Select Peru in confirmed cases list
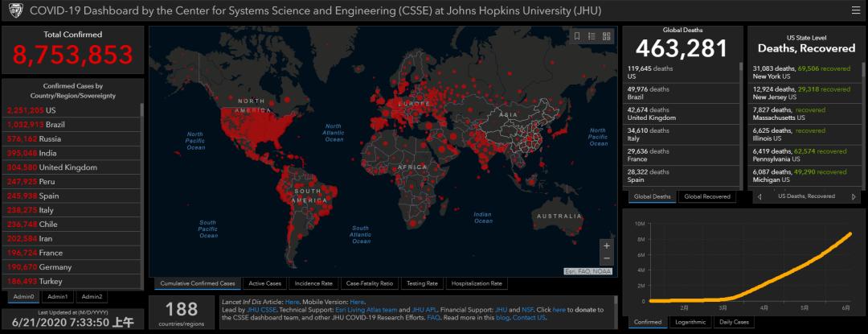 point(72,182)
